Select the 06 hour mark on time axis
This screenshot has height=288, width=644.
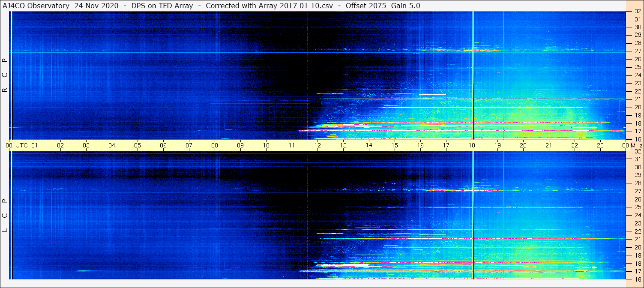click(x=163, y=145)
